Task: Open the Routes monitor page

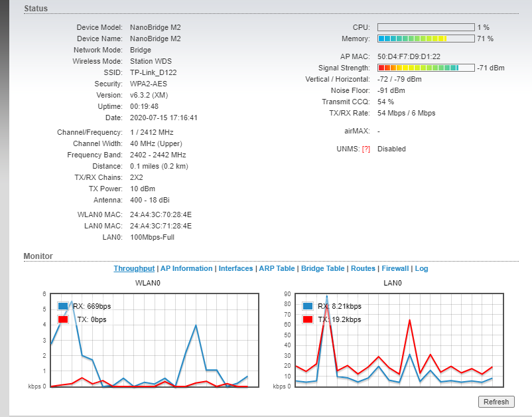Action: [x=363, y=268]
